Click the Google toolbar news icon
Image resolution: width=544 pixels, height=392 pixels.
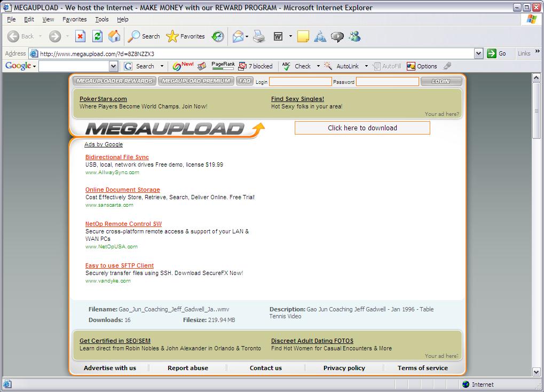[x=202, y=66]
